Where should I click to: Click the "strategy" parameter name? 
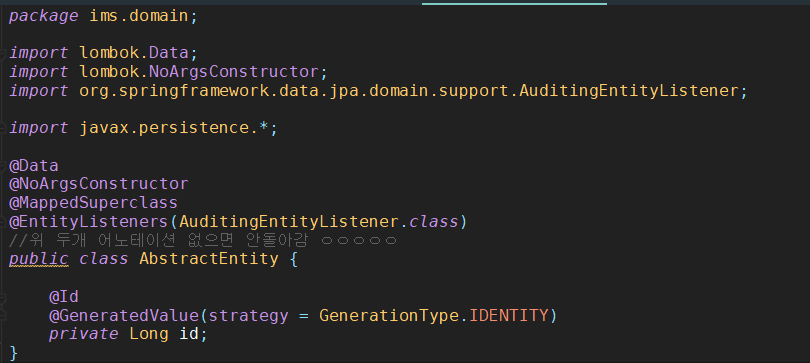pos(248,315)
